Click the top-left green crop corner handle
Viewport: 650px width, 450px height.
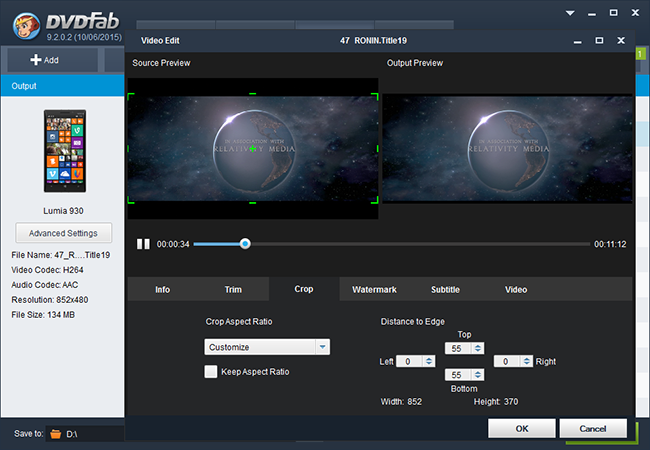131,97
